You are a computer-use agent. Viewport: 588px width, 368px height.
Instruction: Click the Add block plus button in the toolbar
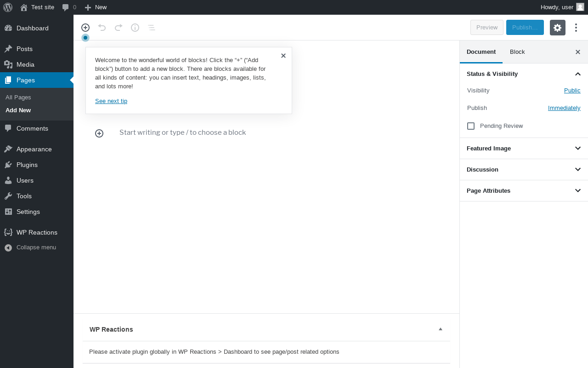[85, 28]
